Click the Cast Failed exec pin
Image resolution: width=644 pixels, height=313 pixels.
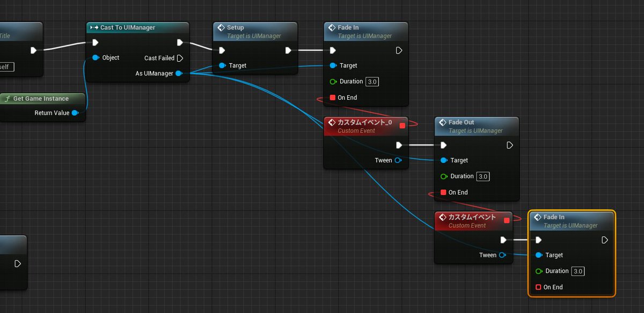coord(180,58)
